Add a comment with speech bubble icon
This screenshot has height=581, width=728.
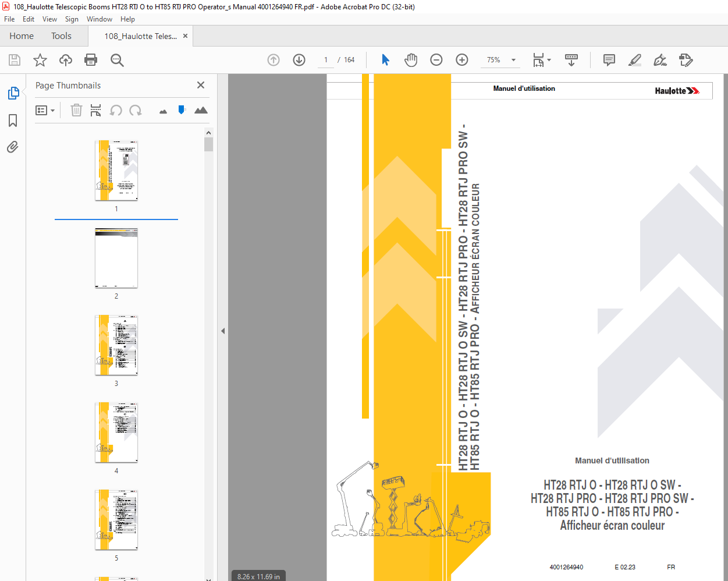609,60
